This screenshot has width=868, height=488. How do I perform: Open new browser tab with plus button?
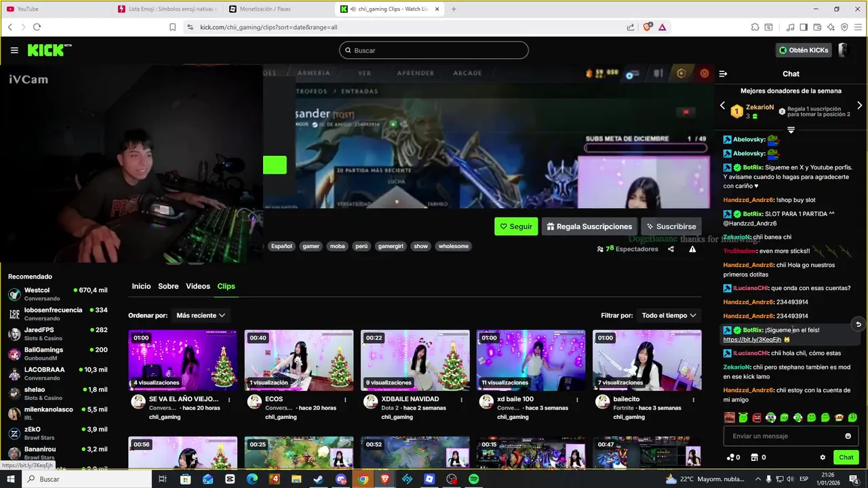pos(454,9)
